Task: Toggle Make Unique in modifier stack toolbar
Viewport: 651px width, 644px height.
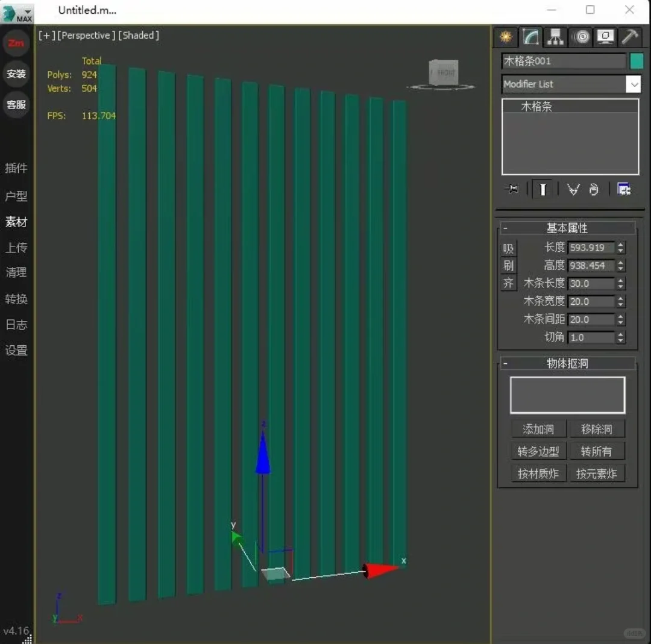Action: pyautogui.click(x=573, y=189)
